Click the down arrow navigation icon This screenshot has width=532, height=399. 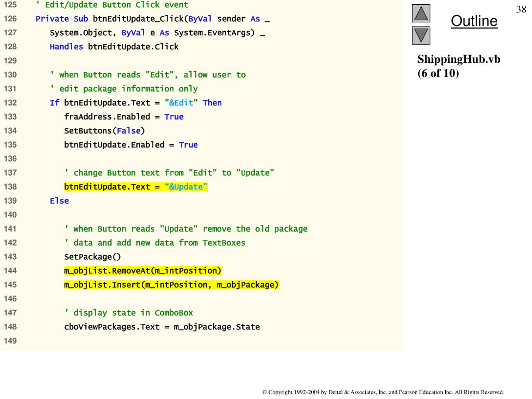[x=421, y=35]
